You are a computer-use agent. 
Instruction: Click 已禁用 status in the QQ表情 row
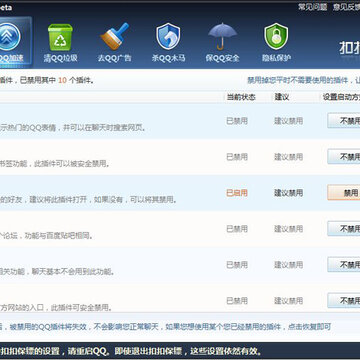point(237,121)
